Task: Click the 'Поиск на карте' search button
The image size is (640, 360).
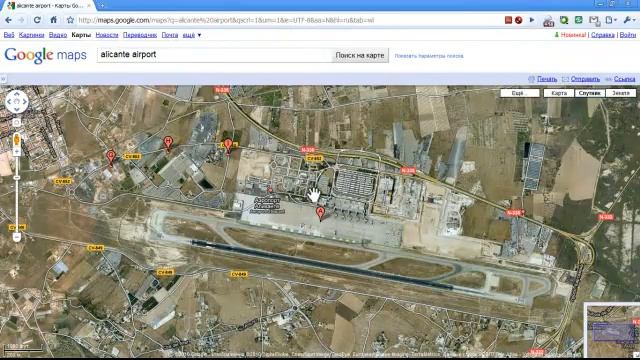Action: 360,55
